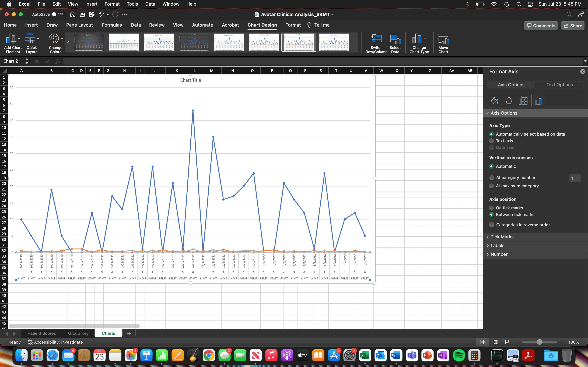Switch to Text Options in Format Axis
This screenshot has height=367, width=588.
(x=559, y=85)
